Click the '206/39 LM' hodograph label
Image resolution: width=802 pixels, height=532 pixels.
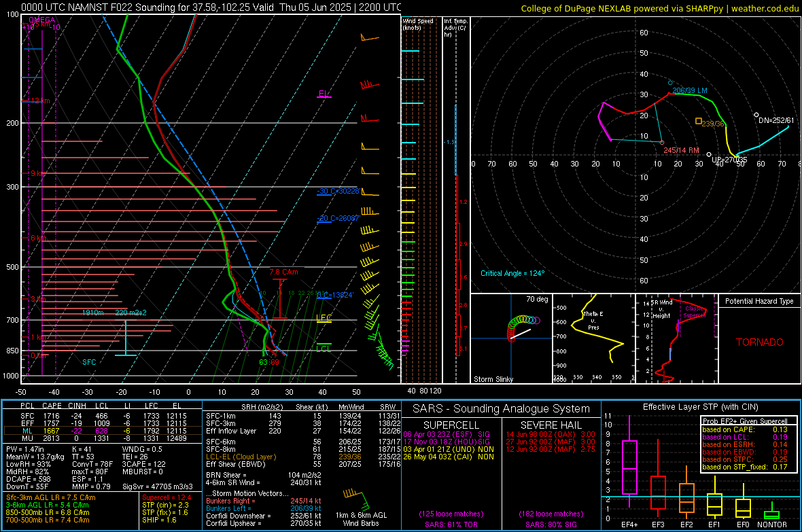[x=689, y=90]
